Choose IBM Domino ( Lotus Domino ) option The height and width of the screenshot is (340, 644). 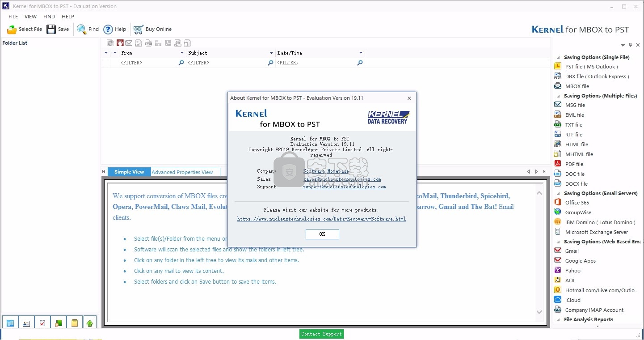click(600, 222)
